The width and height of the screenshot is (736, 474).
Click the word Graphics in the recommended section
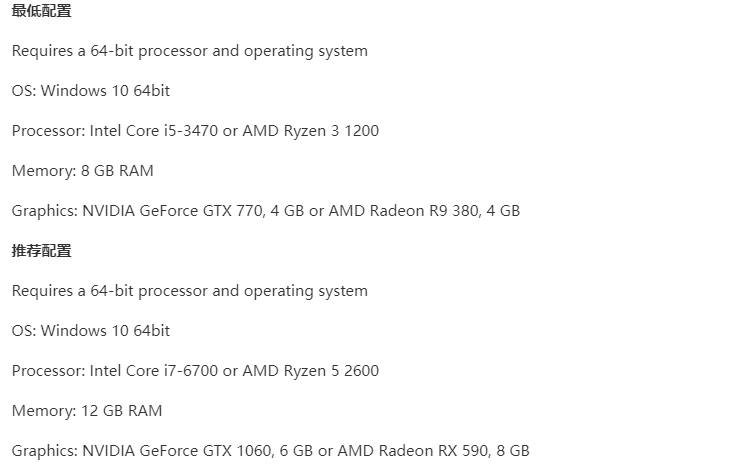tap(43, 451)
